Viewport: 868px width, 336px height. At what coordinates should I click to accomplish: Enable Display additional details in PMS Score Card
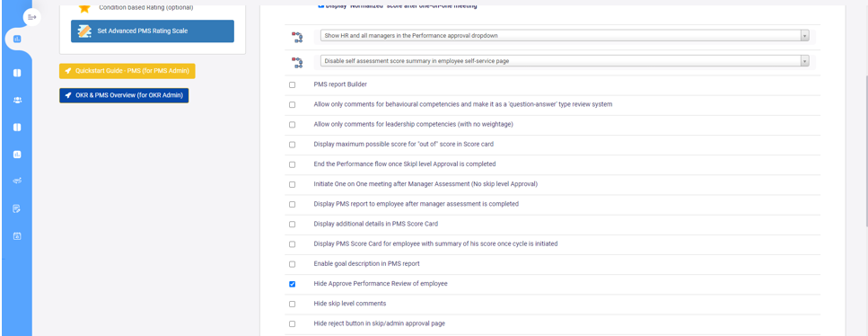click(293, 225)
